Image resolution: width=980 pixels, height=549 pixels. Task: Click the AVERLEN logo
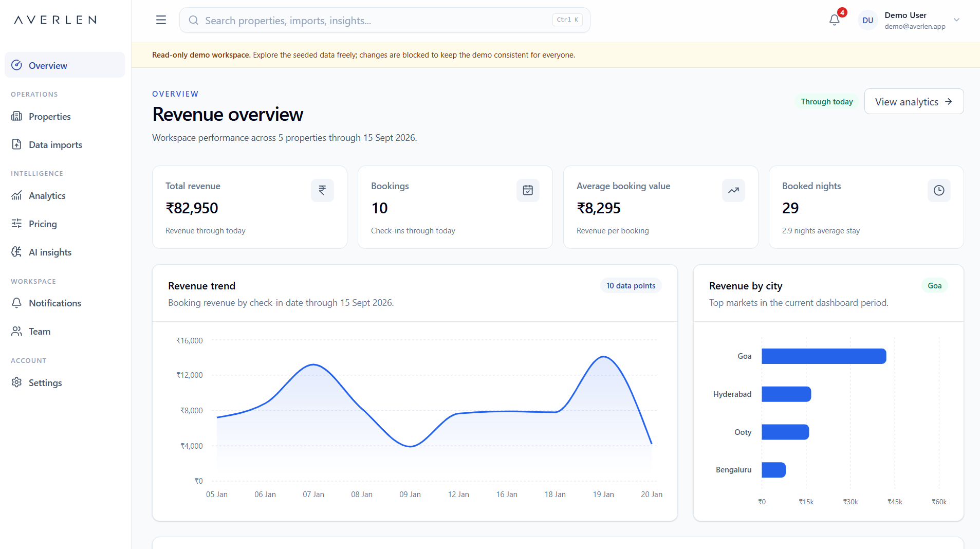click(55, 20)
